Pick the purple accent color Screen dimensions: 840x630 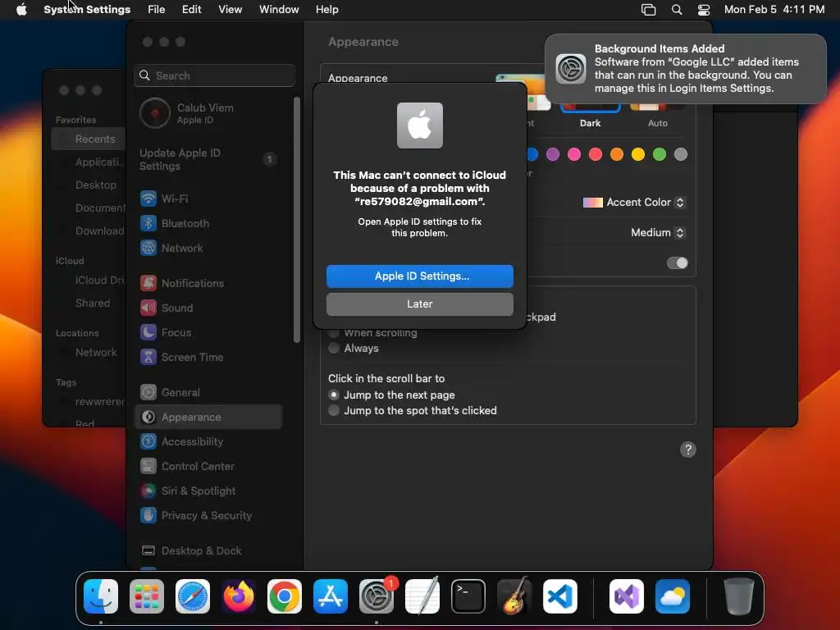pos(552,154)
